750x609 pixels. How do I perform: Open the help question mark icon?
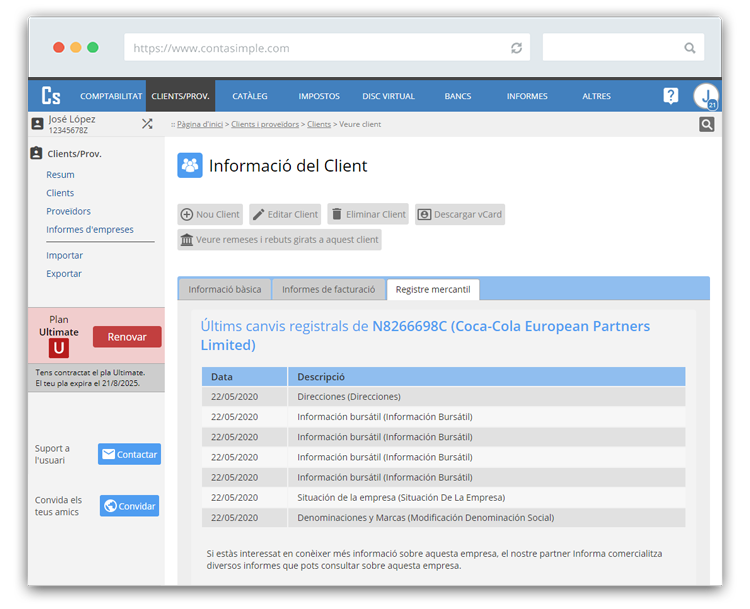(x=671, y=96)
